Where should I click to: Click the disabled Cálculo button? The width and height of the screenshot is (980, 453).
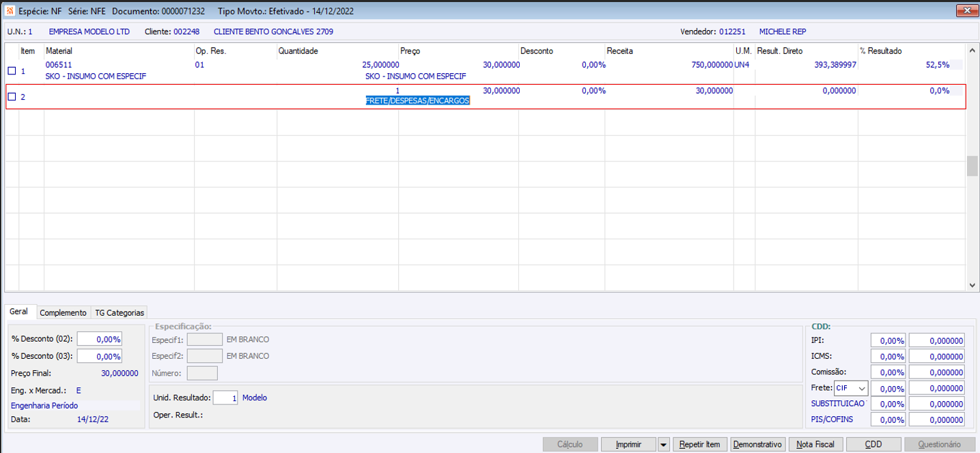[570, 445]
